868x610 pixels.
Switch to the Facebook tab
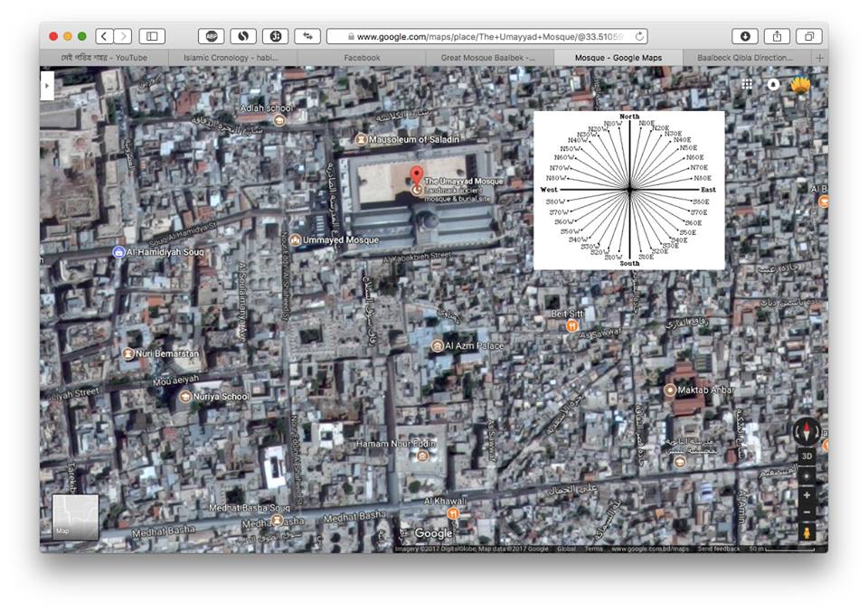coord(362,58)
